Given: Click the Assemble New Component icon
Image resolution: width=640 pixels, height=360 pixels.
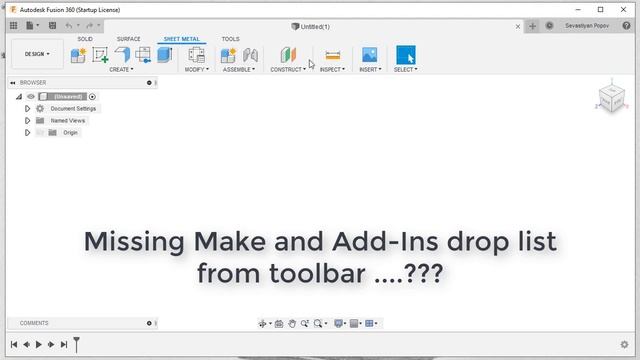Looking at the screenshot, I should pos(228,55).
